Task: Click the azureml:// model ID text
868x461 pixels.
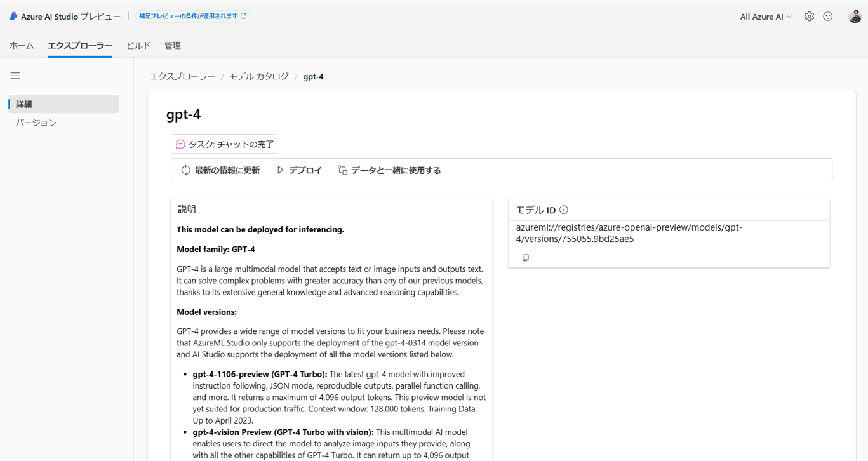Action: click(629, 233)
